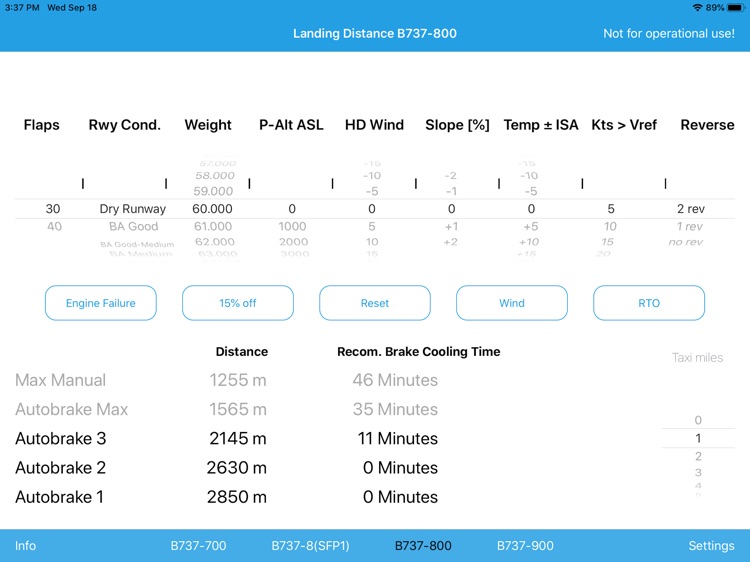This screenshot has height=562, width=750.
Task: Select headwind 10 in HD Wind picker
Action: click(x=372, y=242)
